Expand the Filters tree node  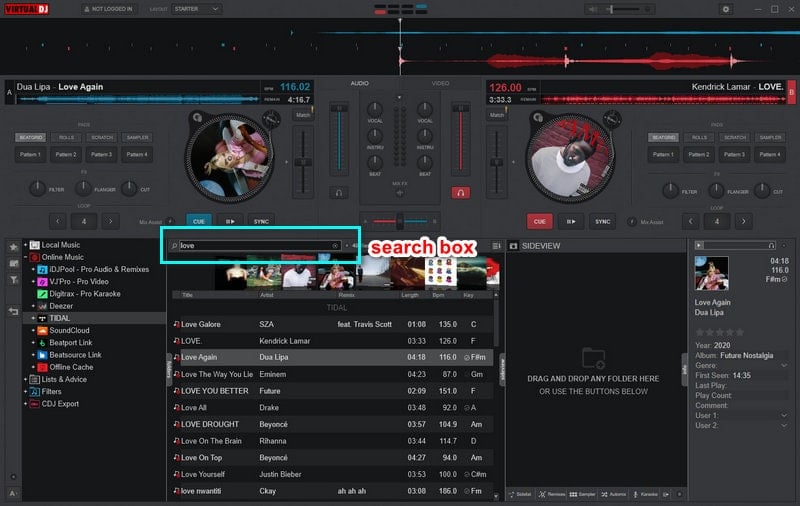click(26, 392)
